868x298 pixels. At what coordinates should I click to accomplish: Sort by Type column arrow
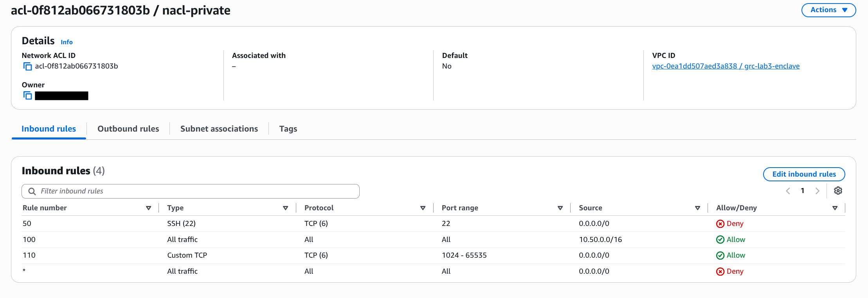click(286, 208)
